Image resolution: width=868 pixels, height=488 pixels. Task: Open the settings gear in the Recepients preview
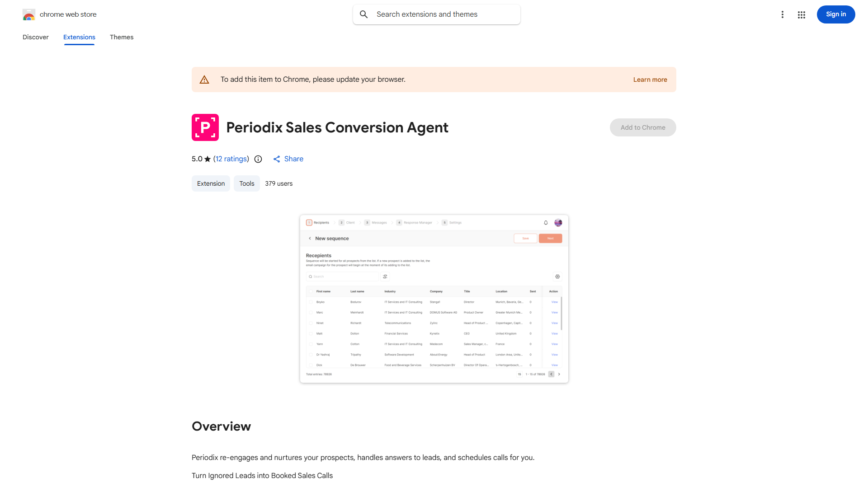pyautogui.click(x=558, y=277)
